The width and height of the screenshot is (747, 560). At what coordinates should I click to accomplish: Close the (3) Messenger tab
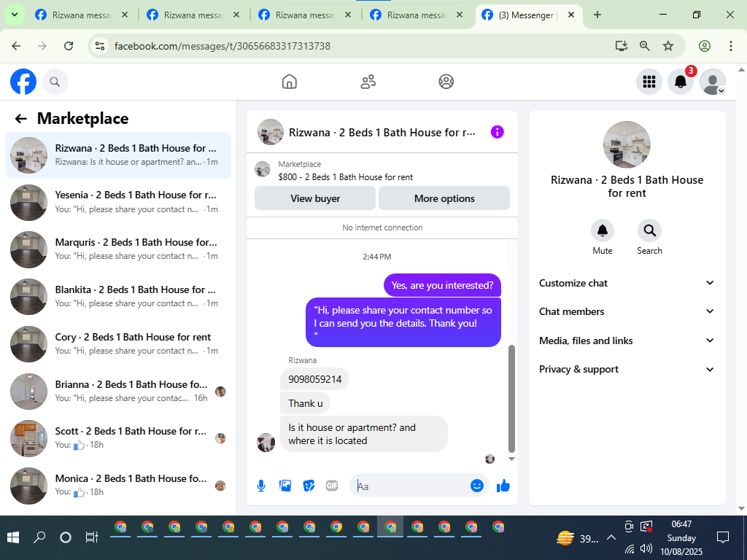[x=570, y=15]
